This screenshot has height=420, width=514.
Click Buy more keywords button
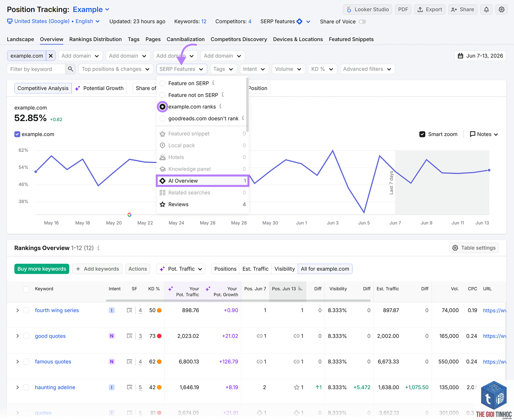42,269
